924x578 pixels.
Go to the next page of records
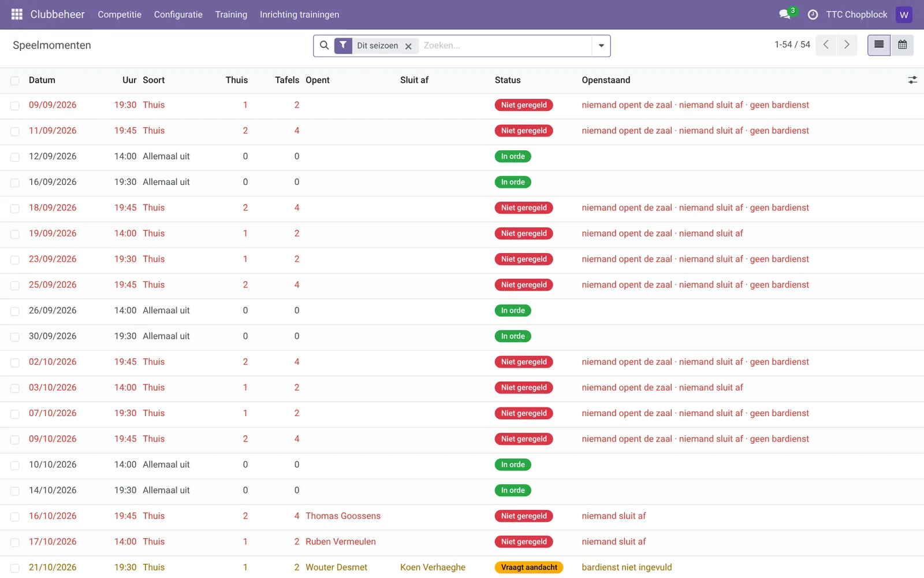coord(847,45)
